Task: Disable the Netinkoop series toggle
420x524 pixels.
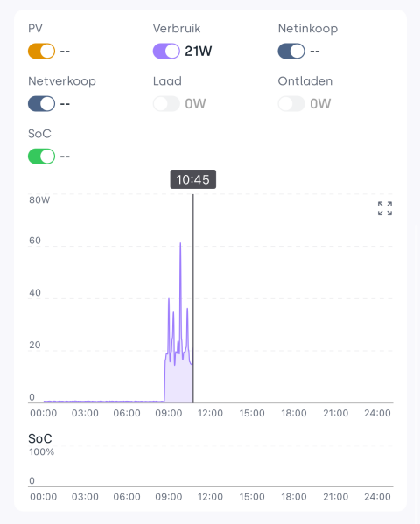Action: point(291,51)
